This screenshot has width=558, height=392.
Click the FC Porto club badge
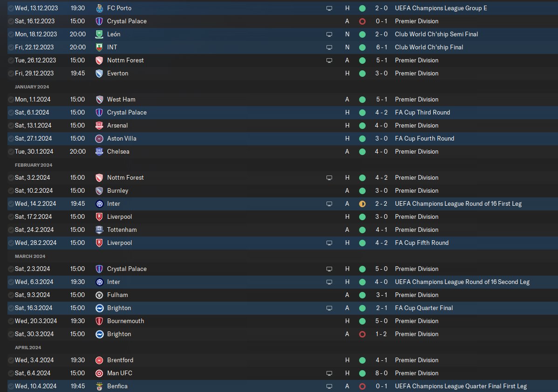click(99, 8)
